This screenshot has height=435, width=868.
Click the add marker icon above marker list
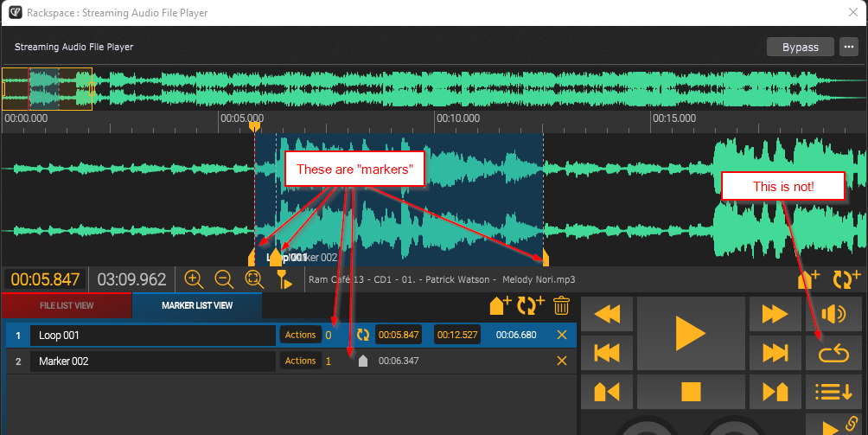(501, 305)
